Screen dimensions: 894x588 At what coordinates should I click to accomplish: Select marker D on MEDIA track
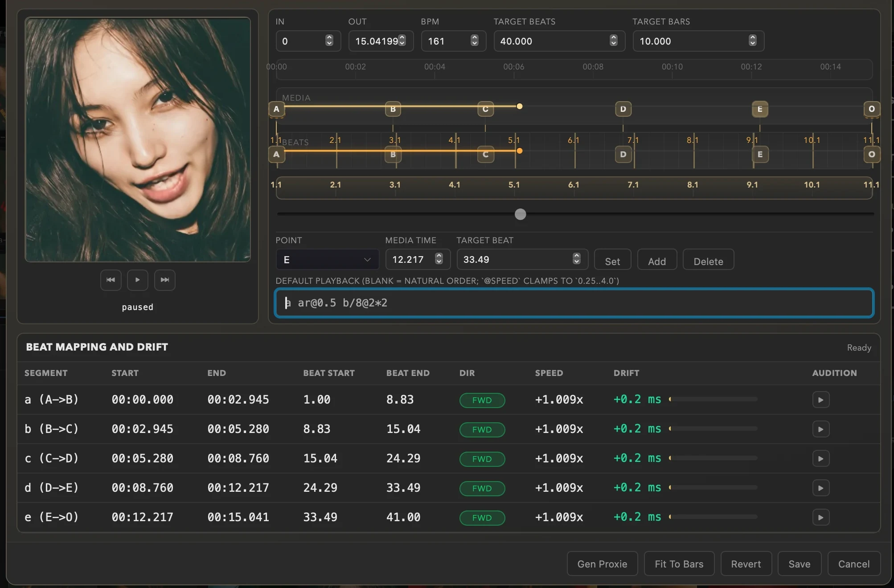click(x=623, y=109)
